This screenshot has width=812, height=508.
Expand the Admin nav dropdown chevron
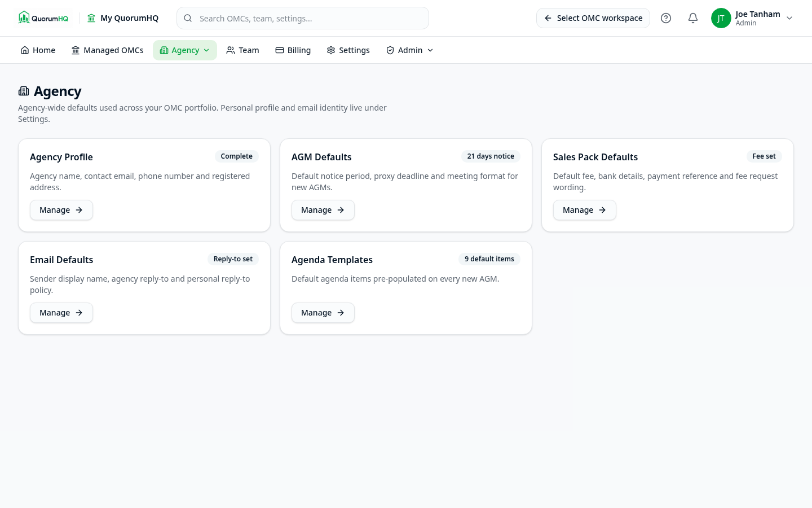click(430, 50)
